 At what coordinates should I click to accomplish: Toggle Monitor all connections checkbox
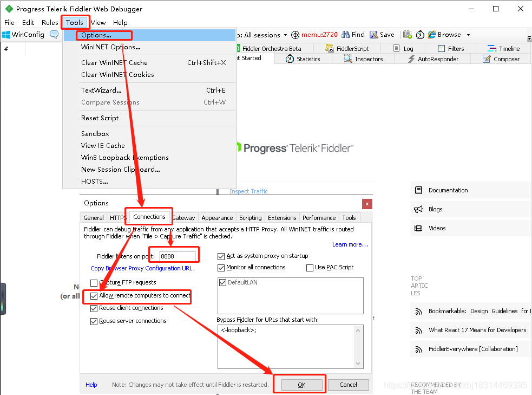click(x=221, y=268)
